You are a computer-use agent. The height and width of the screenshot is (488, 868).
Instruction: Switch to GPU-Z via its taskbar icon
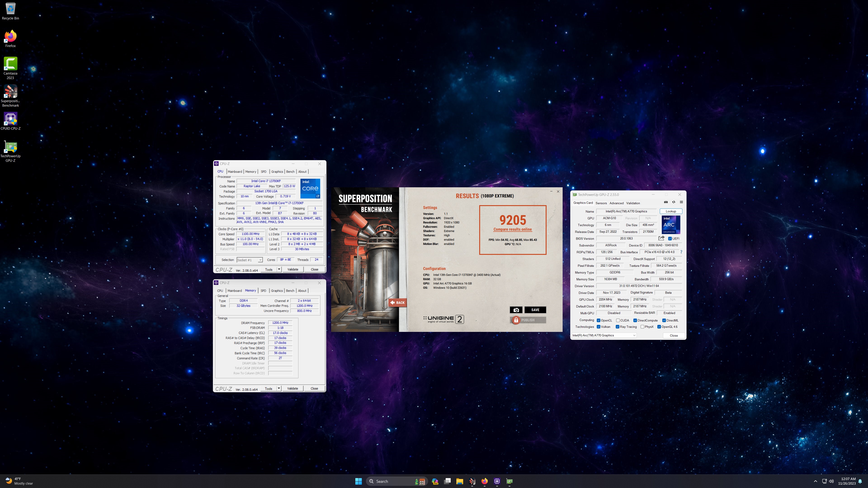(509, 481)
